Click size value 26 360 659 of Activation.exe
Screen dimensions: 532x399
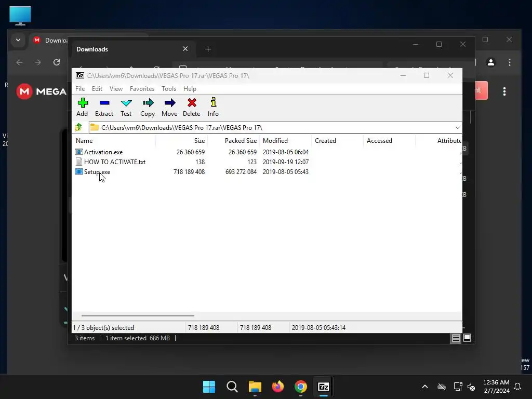click(191, 152)
